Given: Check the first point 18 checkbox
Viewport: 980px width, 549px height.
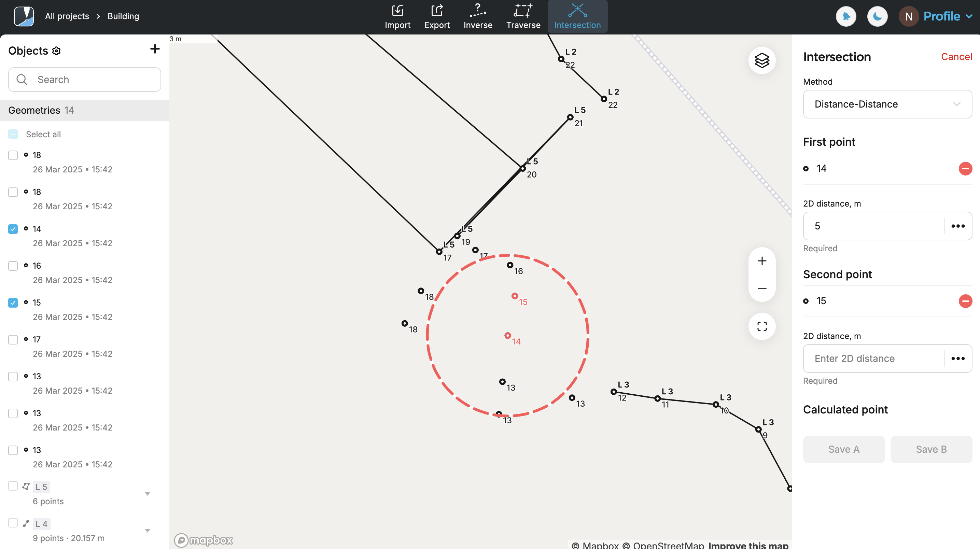Looking at the screenshot, I should tap(13, 155).
